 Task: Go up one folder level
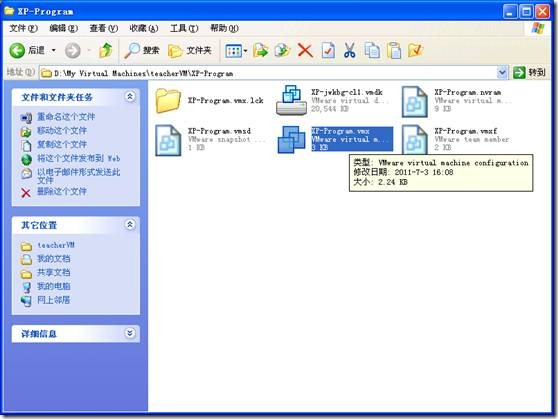[106, 51]
